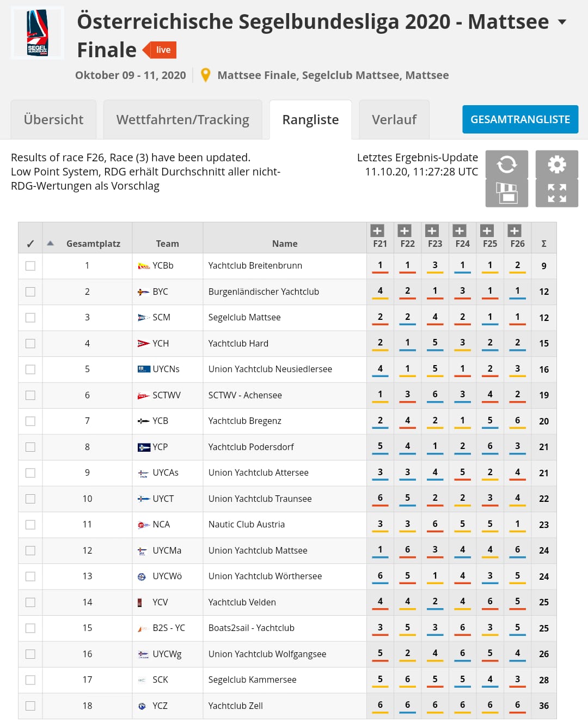Screen dimensions: 588x722
Task: Select Yachtclub Bregenz checkbox
Action: [x=30, y=421]
